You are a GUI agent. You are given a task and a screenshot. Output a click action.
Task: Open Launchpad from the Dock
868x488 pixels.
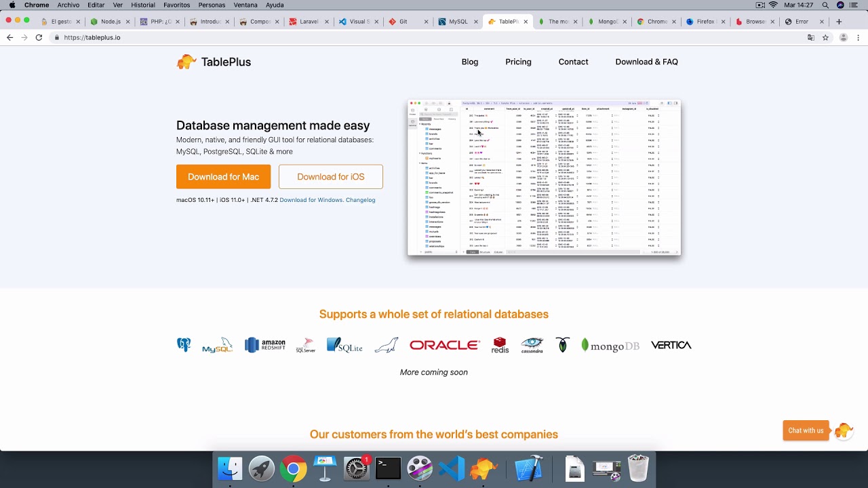[x=261, y=468]
